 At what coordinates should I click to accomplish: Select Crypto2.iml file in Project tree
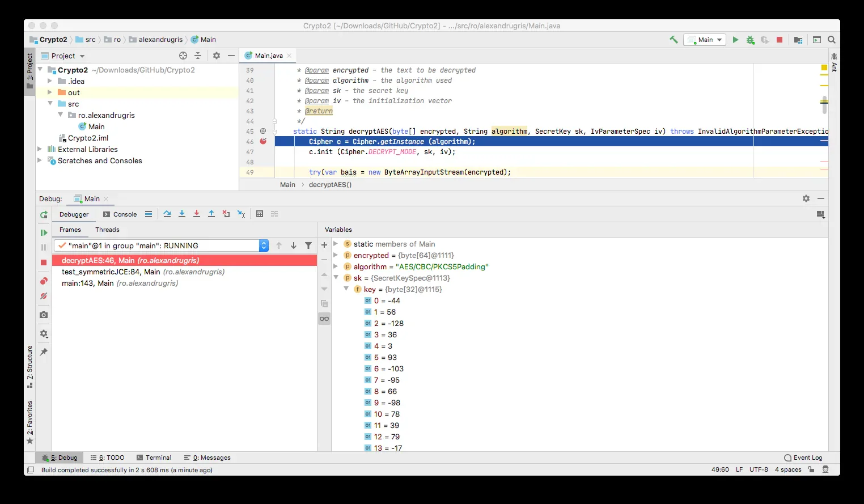pyautogui.click(x=88, y=138)
